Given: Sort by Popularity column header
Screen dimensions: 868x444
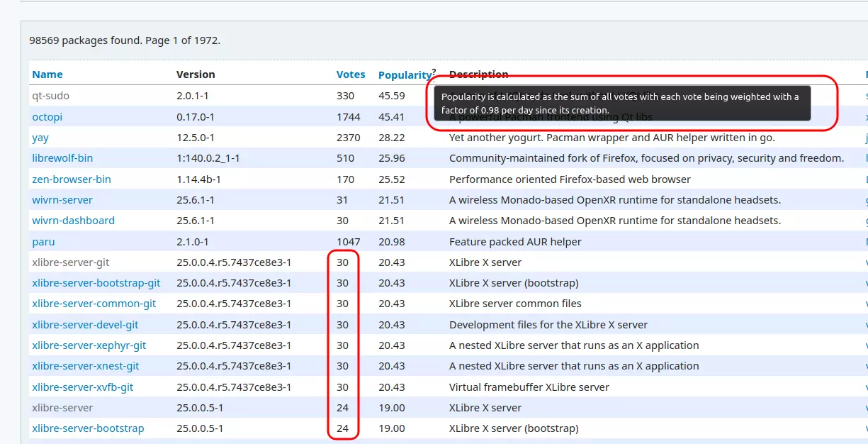Looking at the screenshot, I should 405,75.
